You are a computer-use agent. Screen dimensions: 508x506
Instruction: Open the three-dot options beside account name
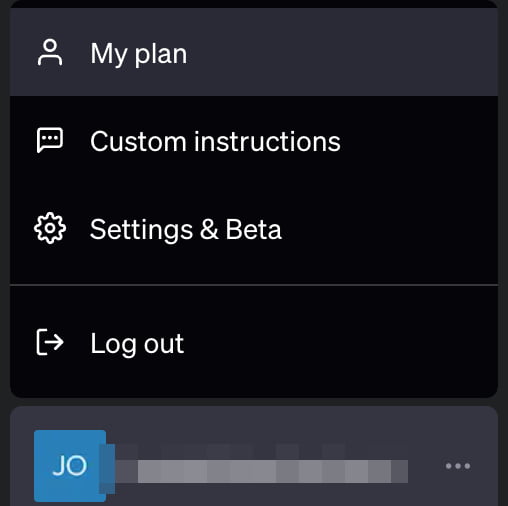pyautogui.click(x=458, y=466)
